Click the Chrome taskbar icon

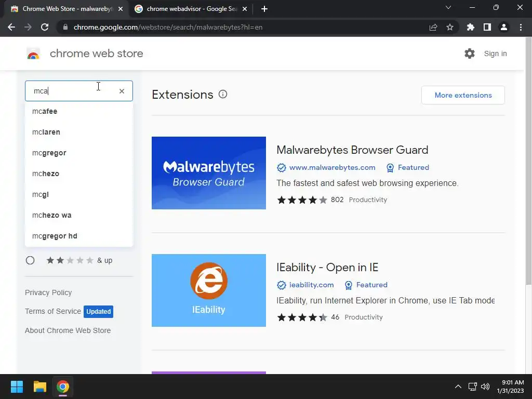[63, 387]
